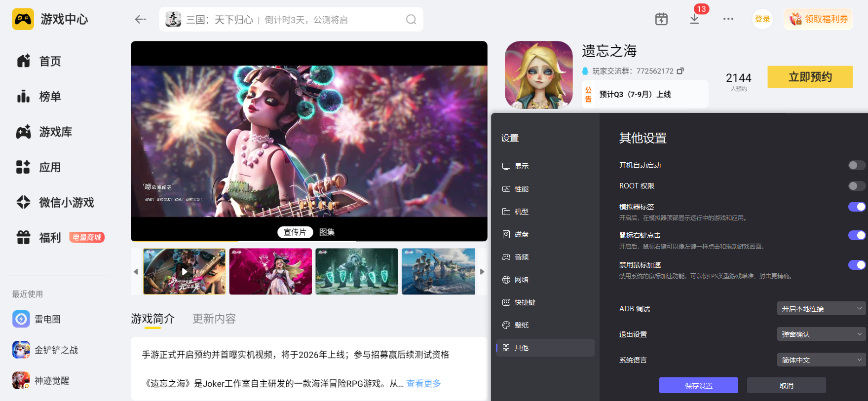Screen dimensions: 868x401
Task: Click 立即预约 button
Action: pos(810,77)
